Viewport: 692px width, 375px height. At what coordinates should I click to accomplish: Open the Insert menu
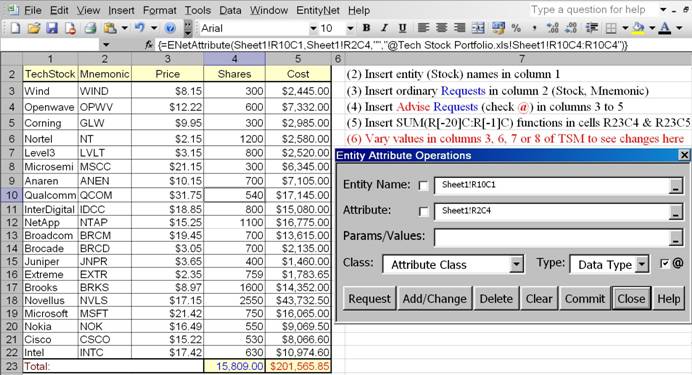(121, 10)
